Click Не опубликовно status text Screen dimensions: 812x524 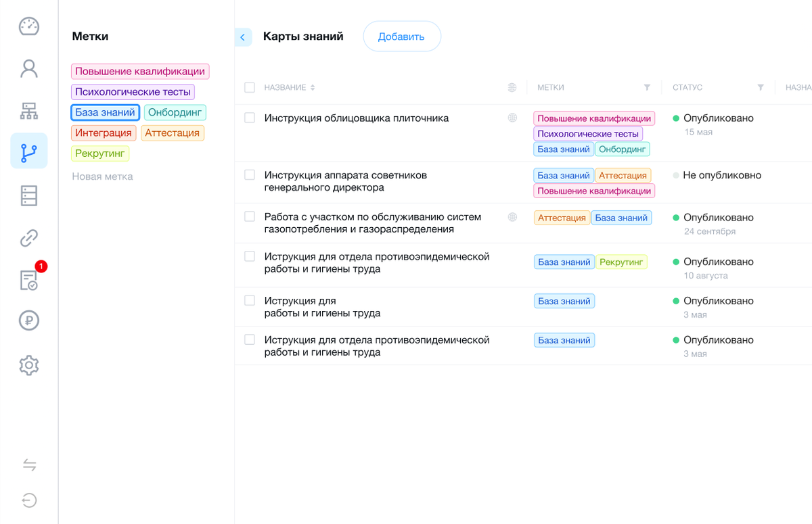click(722, 175)
